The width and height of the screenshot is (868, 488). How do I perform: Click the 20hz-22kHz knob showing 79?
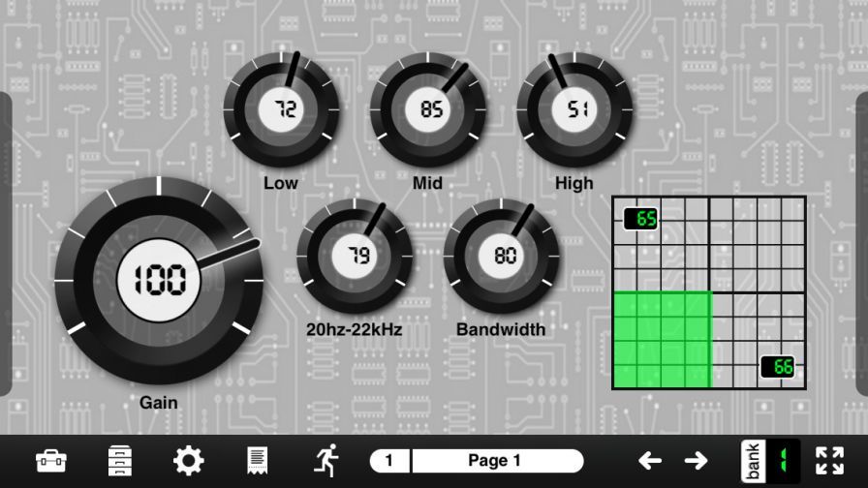pos(355,257)
